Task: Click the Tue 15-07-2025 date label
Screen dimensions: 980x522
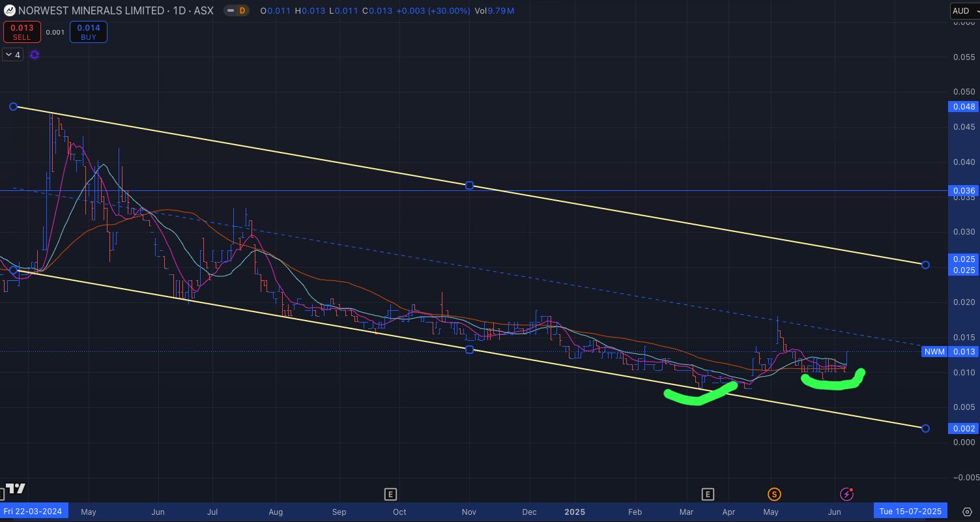Action: coord(910,511)
